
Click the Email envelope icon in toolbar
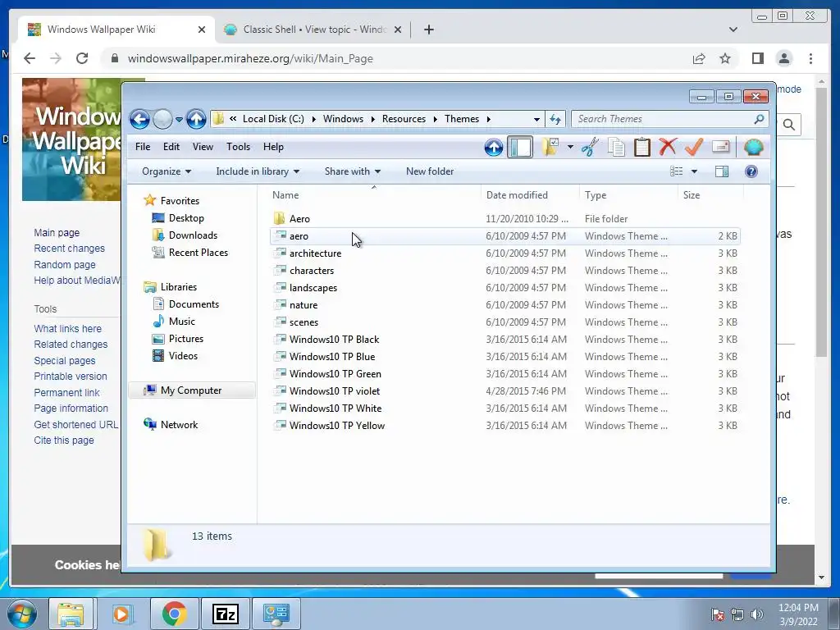tap(720, 147)
